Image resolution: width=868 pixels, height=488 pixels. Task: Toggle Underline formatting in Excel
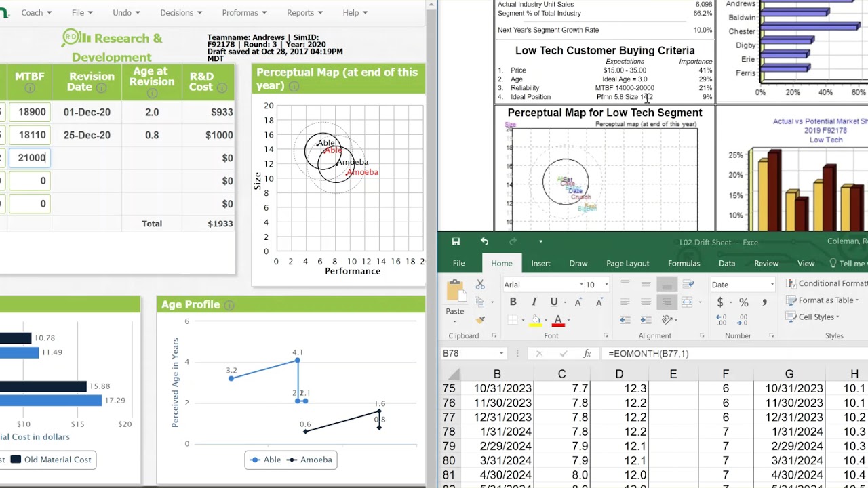point(554,302)
